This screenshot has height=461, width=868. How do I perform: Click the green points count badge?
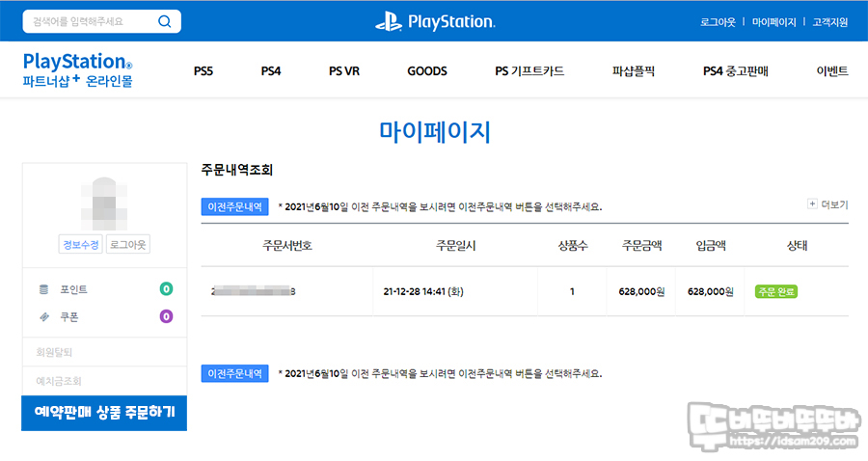[x=166, y=289]
